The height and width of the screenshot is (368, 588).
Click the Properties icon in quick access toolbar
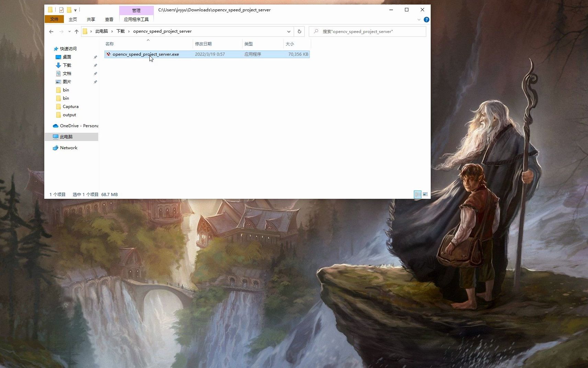61,10
